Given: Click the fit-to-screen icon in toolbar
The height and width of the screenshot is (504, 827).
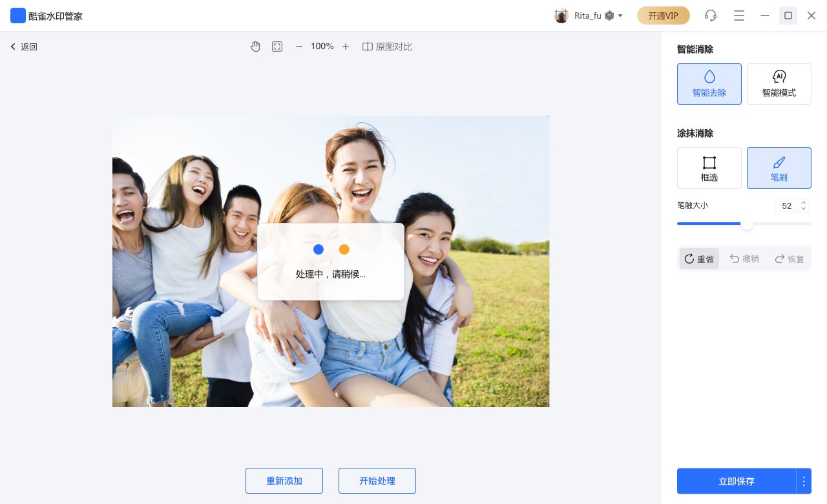Looking at the screenshot, I should (x=277, y=47).
